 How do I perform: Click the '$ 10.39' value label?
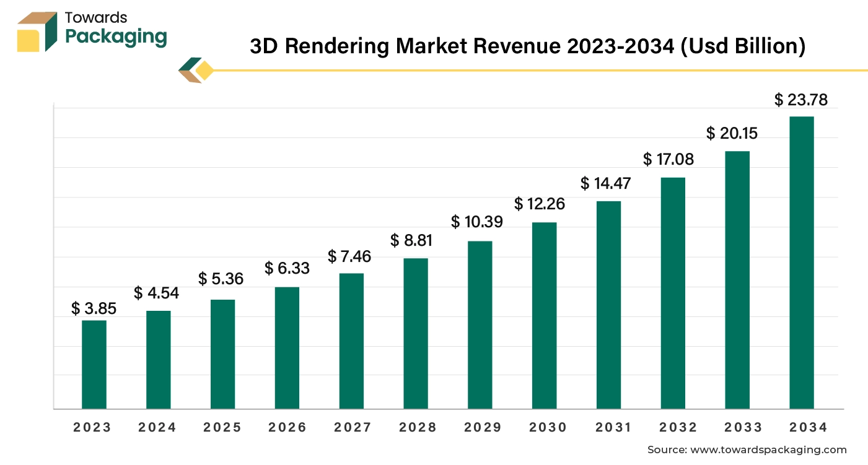[x=477, y=221]
